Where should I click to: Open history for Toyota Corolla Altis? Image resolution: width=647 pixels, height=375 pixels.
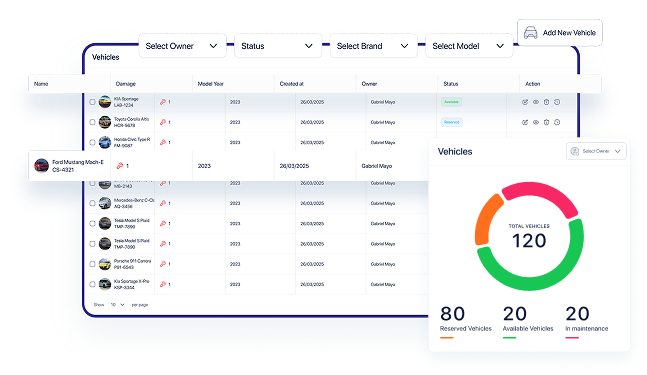[557, 122]
